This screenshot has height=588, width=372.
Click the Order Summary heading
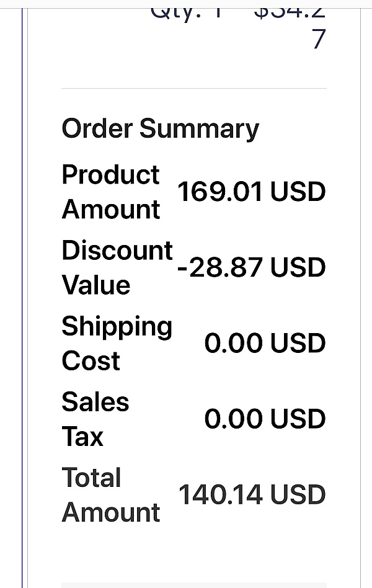(160, 129)
